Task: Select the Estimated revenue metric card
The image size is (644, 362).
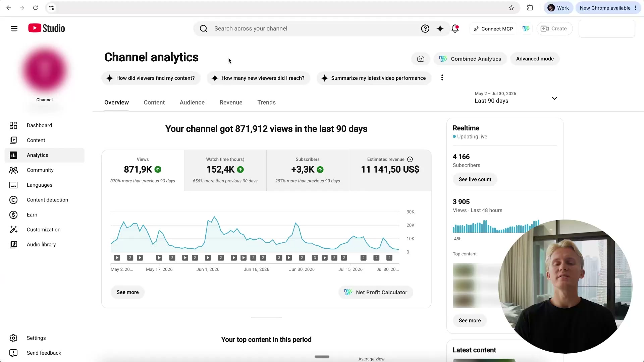Action: 390,171
